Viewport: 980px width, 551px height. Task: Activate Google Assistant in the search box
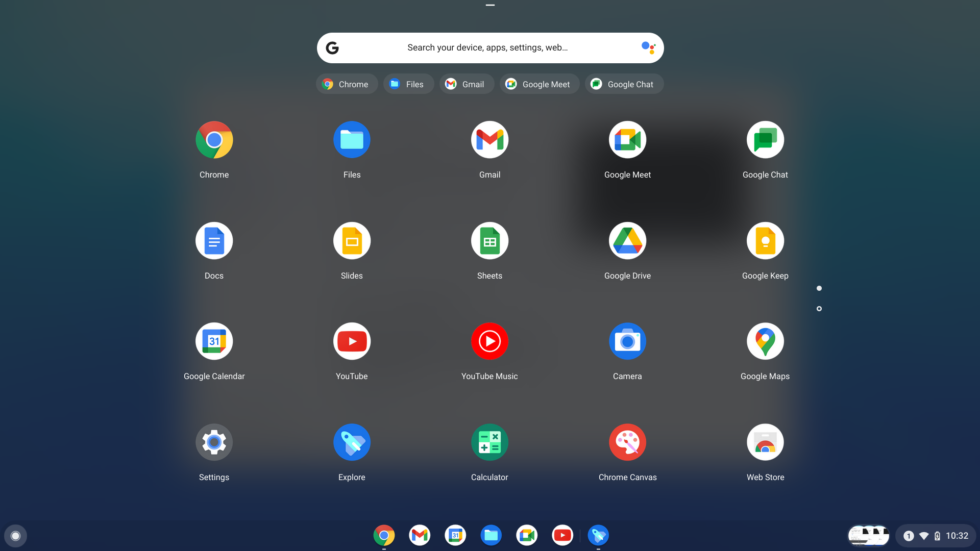point(648,48)
